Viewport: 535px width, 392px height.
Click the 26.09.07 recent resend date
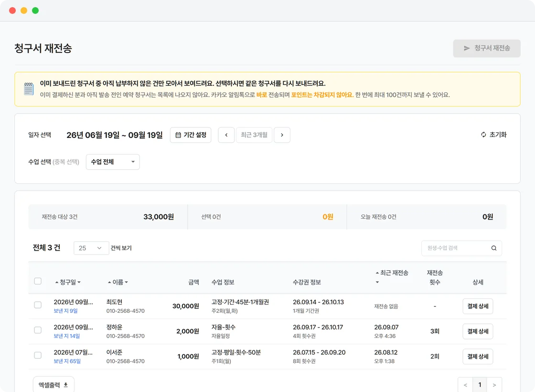click(386, 327)
